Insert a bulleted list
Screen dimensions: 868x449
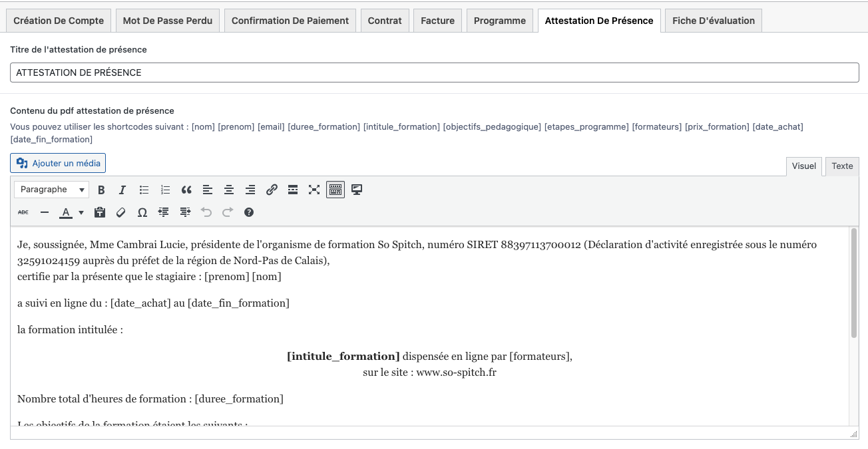(x=144, y=190)
